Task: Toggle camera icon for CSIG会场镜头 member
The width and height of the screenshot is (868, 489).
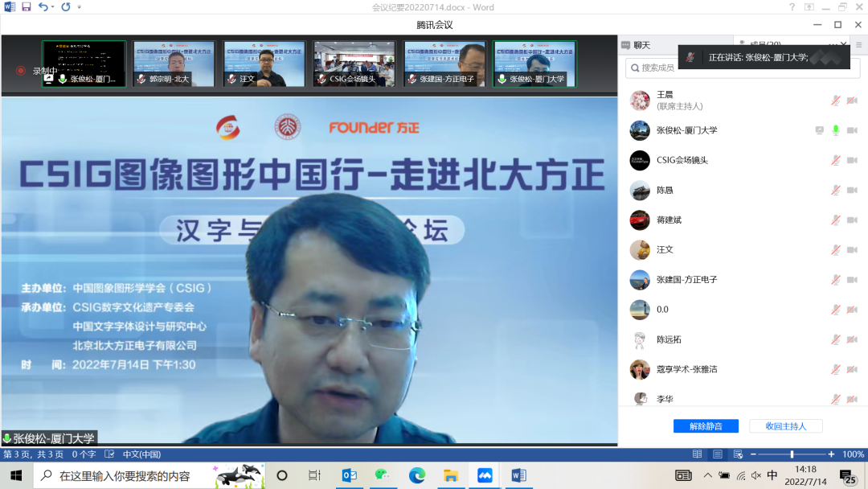Action: 853,160
